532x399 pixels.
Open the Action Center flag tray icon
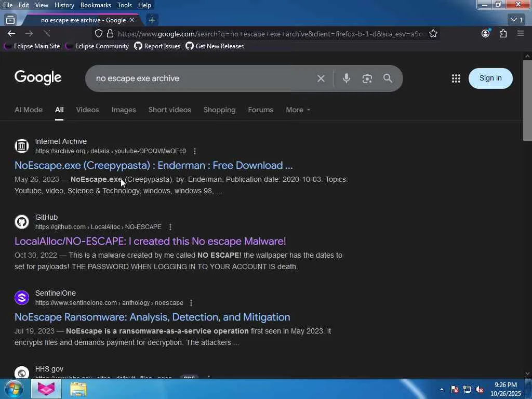click(x=455, y=390)
